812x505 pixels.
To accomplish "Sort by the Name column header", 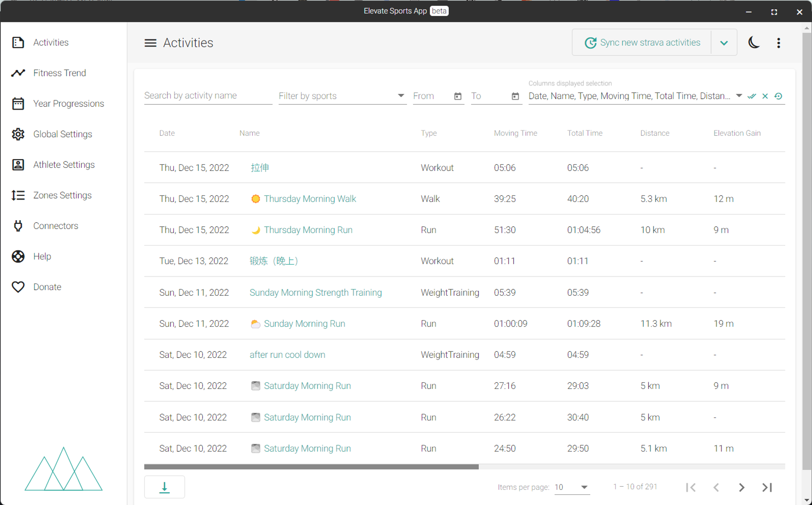I will click(x=249, y=133).
